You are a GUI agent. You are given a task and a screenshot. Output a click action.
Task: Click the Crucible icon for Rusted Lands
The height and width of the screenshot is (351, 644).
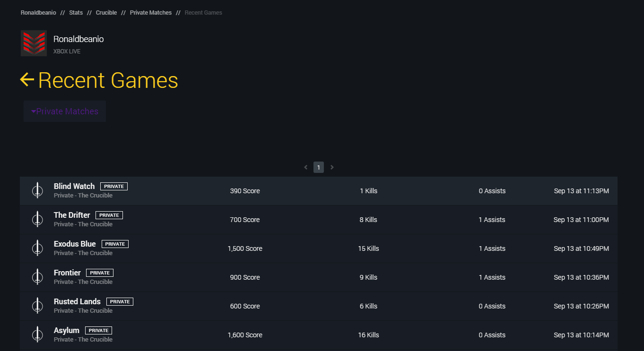pos(37,306)
